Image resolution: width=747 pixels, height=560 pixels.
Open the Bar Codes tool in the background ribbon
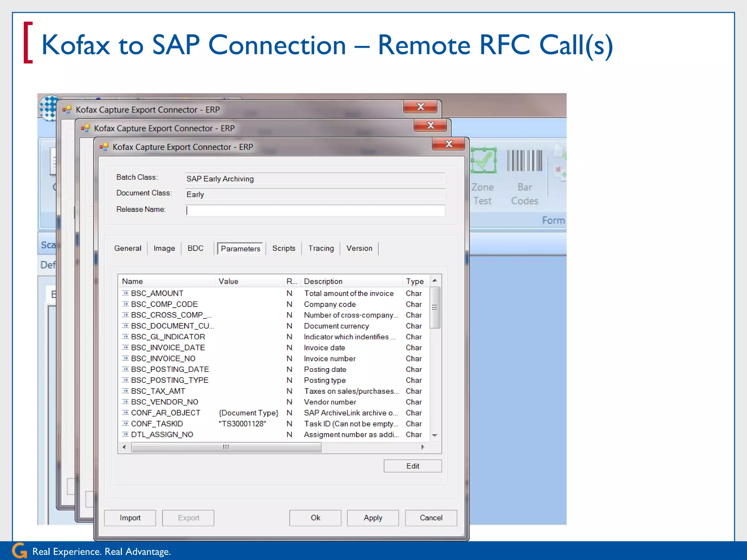point(525,176)
